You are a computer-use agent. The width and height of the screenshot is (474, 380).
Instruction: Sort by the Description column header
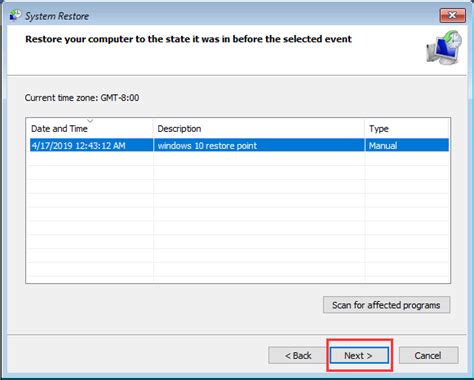259,128
